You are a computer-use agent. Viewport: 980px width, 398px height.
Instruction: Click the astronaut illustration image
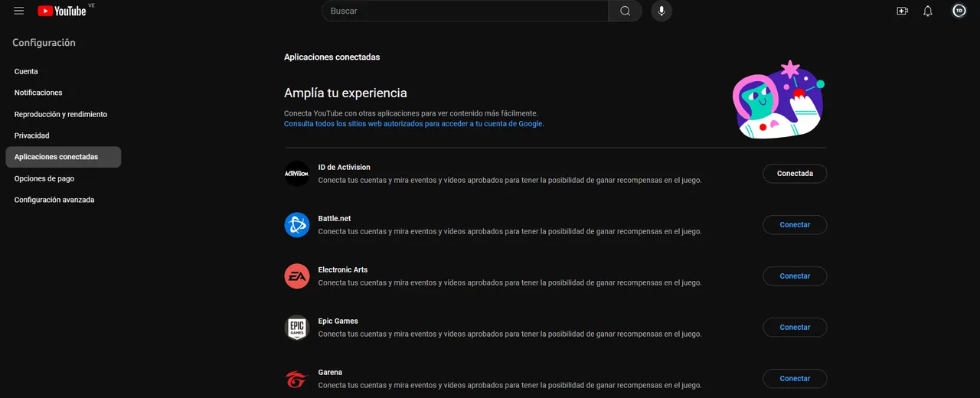(x=778, y=99)
